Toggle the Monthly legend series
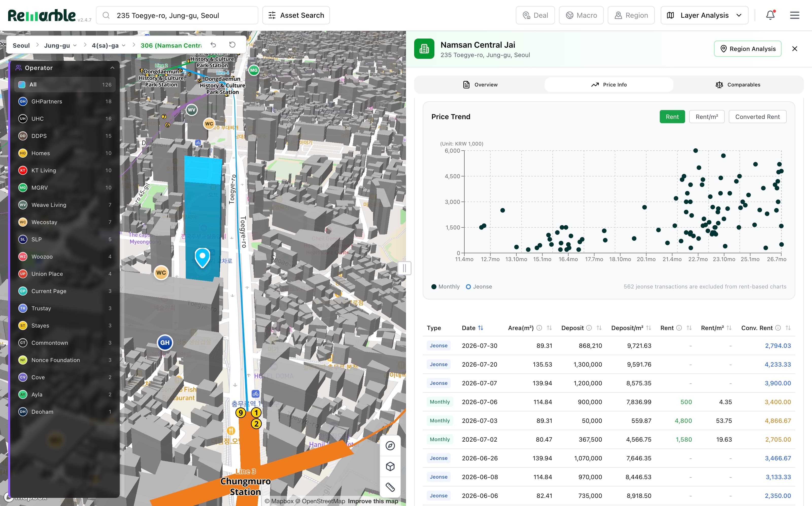Image resolution: width=812 pixels, height=506 pixels. (446, 286)
